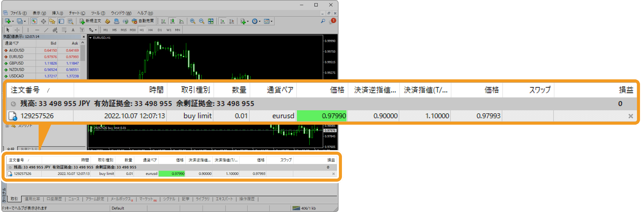
Task: Select the EURUSD row in Market Watch
Action: coord(42,57)
